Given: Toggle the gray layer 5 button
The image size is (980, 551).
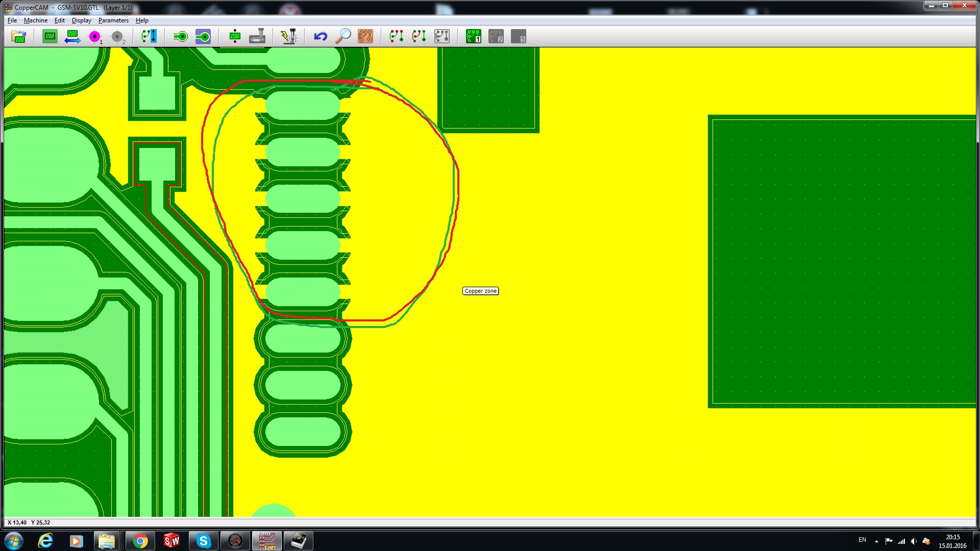Looking at the screenshot, I should click(519, 37).
